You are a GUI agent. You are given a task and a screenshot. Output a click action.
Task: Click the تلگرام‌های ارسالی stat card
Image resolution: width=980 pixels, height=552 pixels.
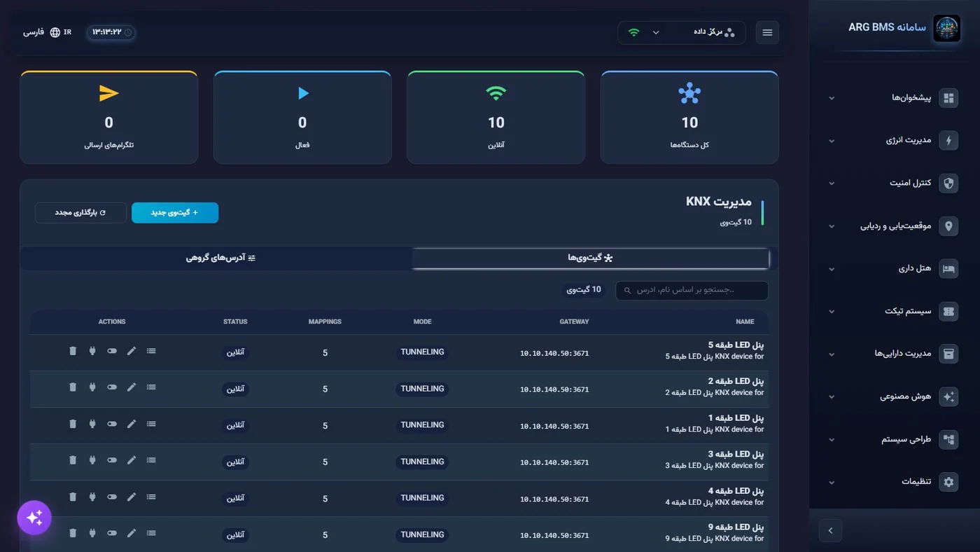click(108, 118)
